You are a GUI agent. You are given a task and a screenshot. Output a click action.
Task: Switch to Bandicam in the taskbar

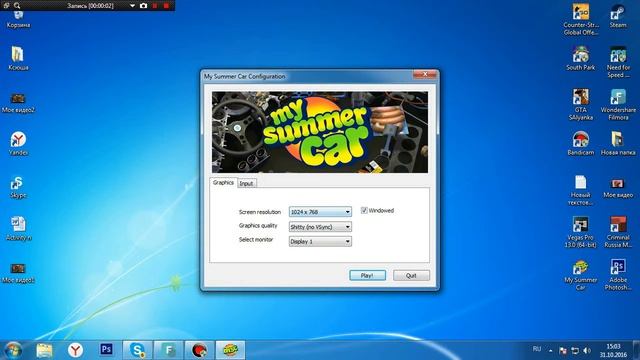200,350
